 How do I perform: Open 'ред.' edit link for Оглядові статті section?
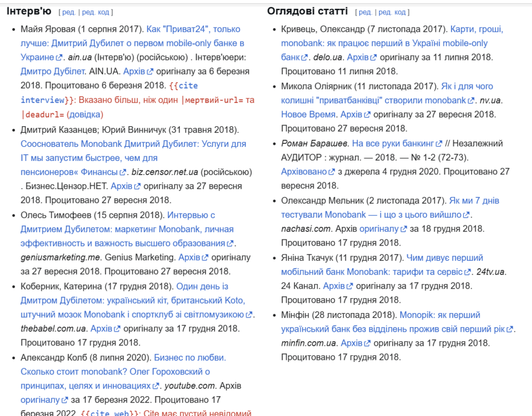coord(365,12)
